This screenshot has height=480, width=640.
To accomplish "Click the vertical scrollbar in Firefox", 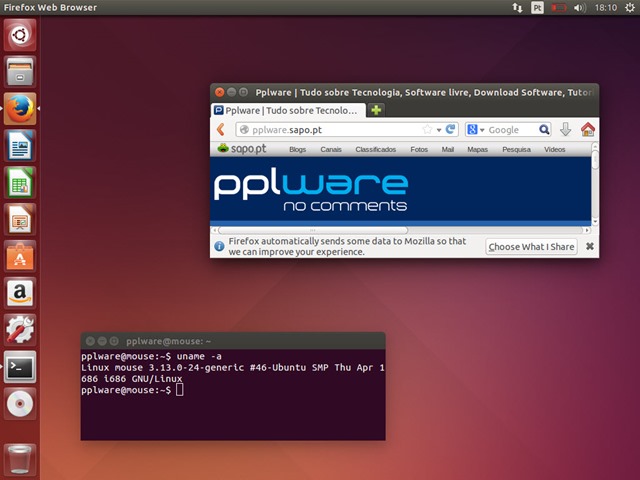I will (x=595, y=160).
